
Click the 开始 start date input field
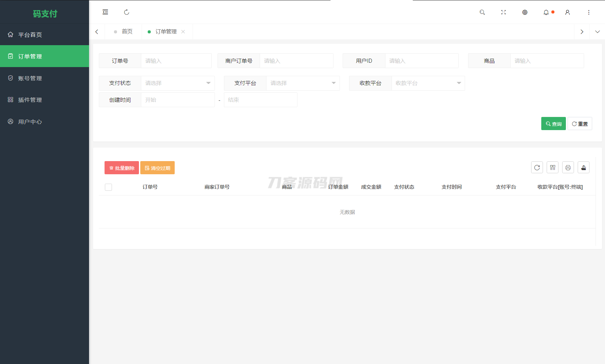(178, 100)
